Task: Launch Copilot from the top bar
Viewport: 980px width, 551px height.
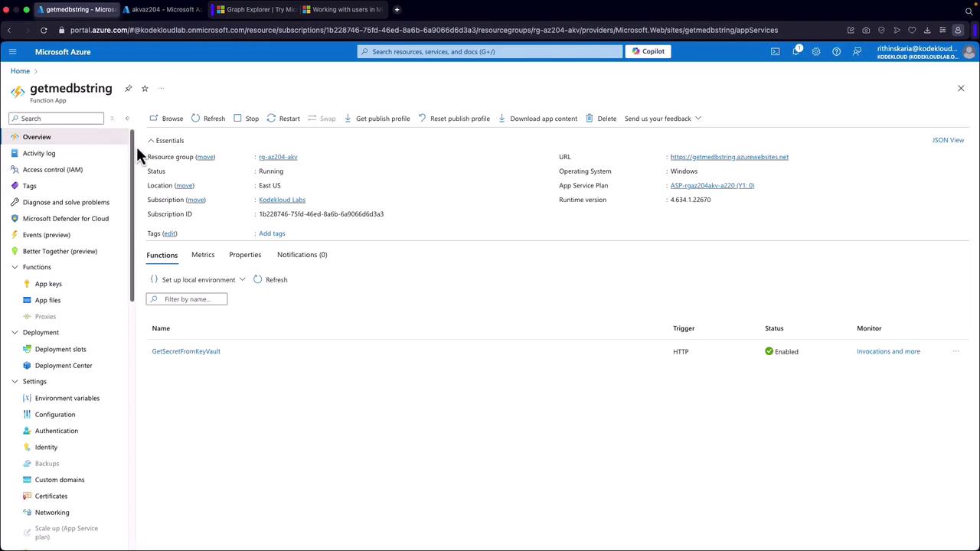Action: coord(648,51)
